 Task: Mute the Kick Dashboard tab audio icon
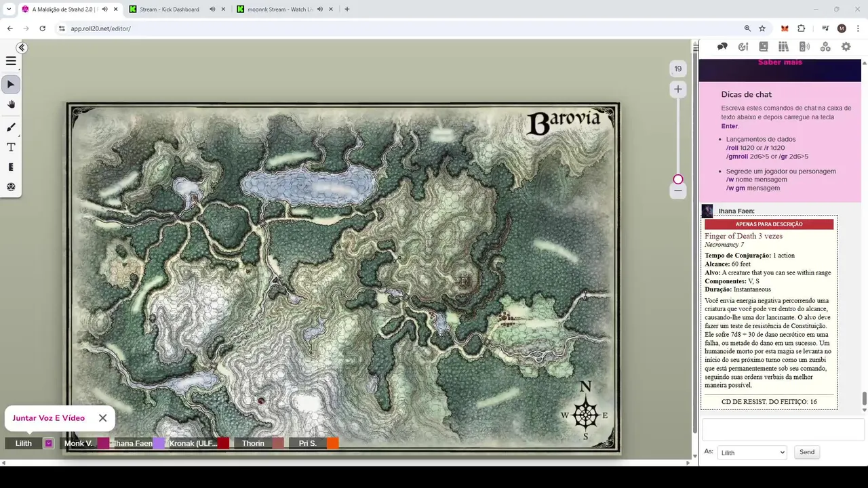pyautogui.click(x=212, y=9)
